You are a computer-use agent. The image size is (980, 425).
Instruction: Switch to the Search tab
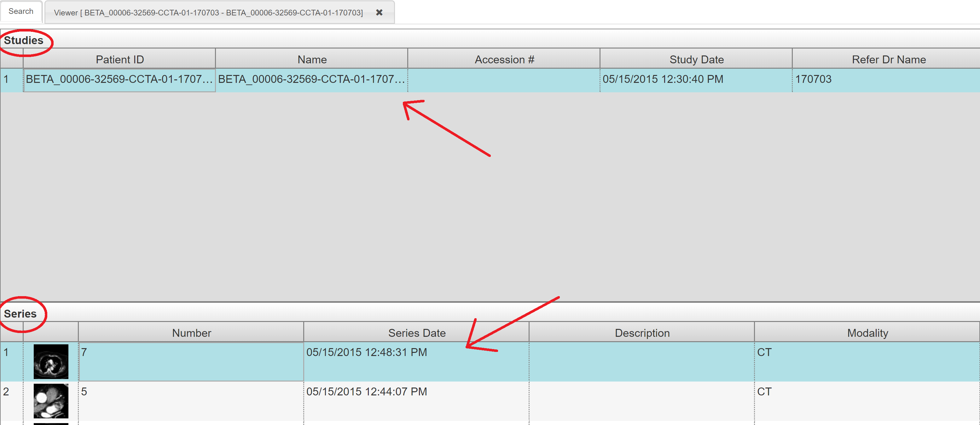(x=21, y=11)
